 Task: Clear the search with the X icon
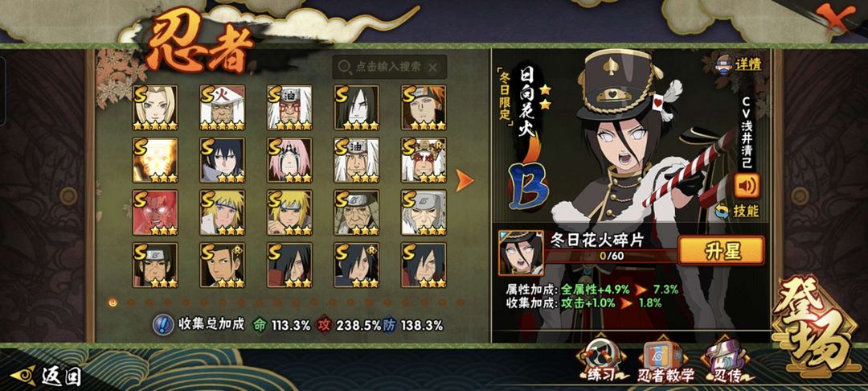click(x=433, y=68)
